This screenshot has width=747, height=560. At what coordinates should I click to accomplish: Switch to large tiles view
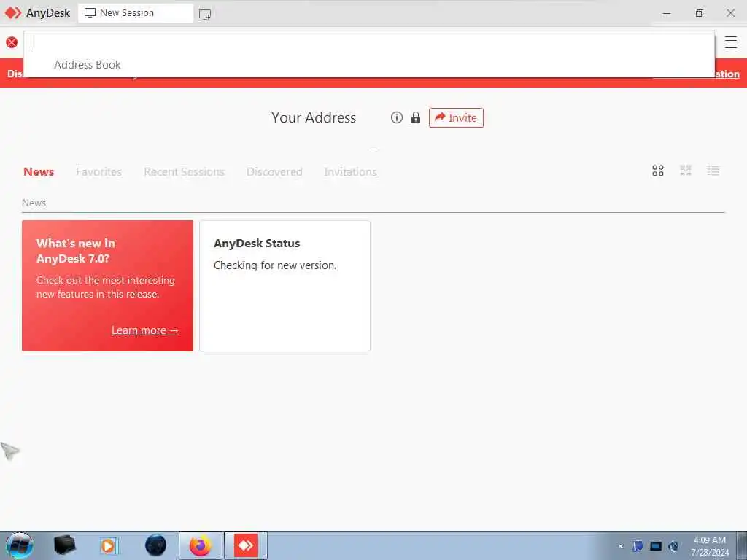[x=658, y=171]
